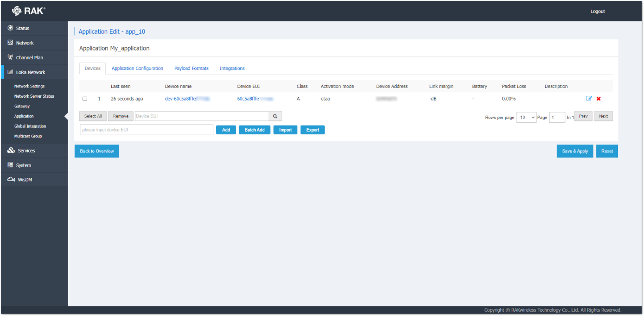644x316 pixels.
Task: Open the Services section
Action: (26, 150)
